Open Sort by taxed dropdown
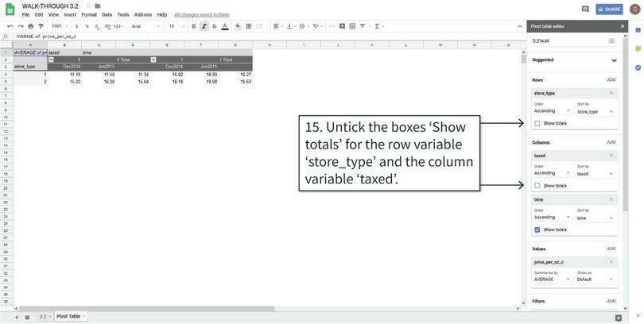Screen dimensions: 644x324 point(596,174)
